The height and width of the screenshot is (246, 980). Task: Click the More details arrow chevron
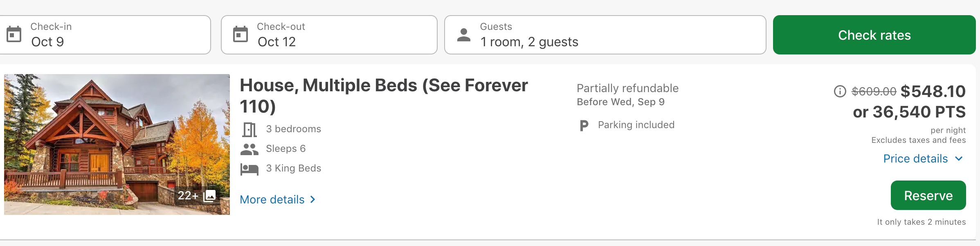click(313, 199)
